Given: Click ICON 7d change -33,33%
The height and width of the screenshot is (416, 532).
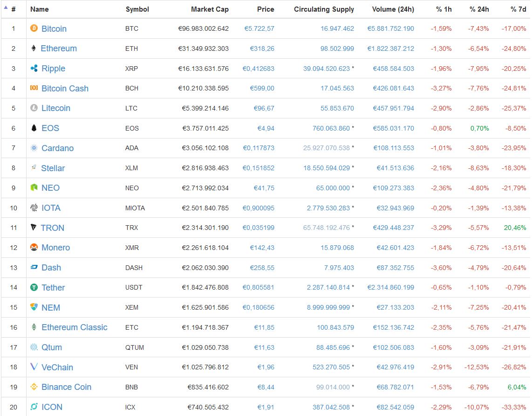Looking at the screenshot, I should [x=514, y=407].
